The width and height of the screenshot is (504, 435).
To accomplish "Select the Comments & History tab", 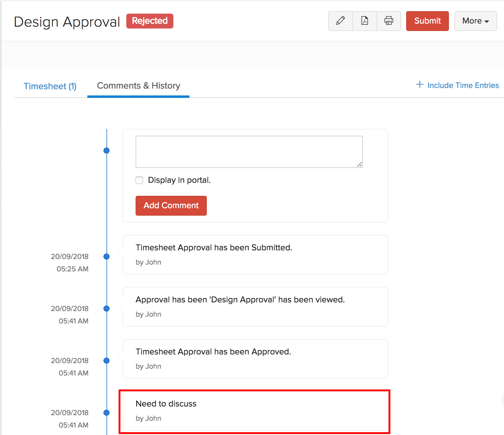I will [138, 86].
